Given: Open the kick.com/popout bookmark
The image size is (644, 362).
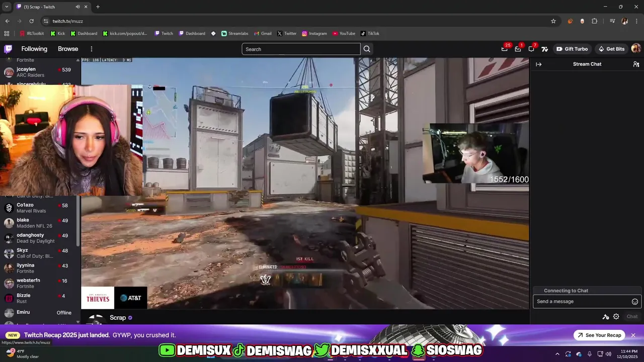Looking at the screenshot, I should point(125,34).
